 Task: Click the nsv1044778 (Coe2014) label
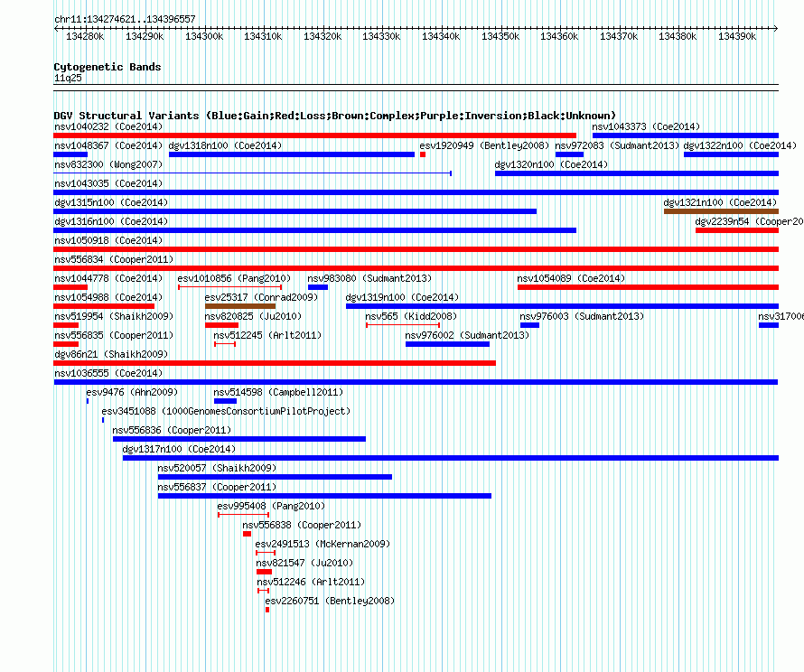(108, 278)
